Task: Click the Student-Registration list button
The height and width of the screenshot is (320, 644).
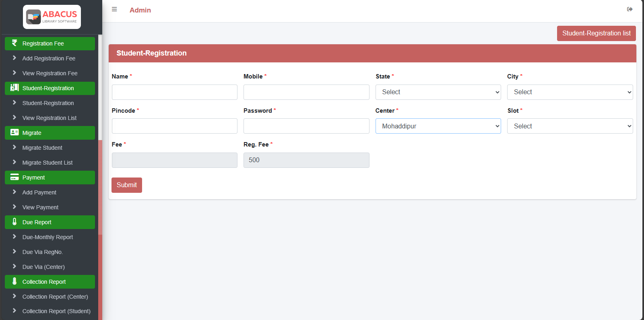Action: [596, 33]
